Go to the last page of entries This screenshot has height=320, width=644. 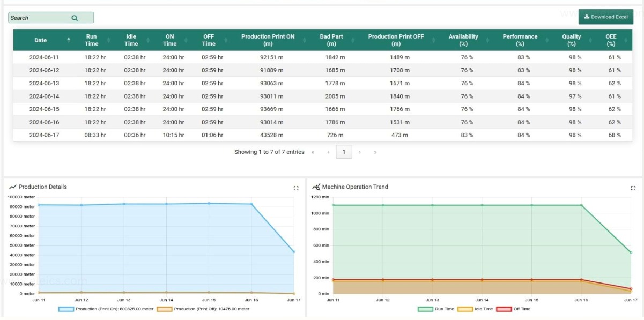375,152
